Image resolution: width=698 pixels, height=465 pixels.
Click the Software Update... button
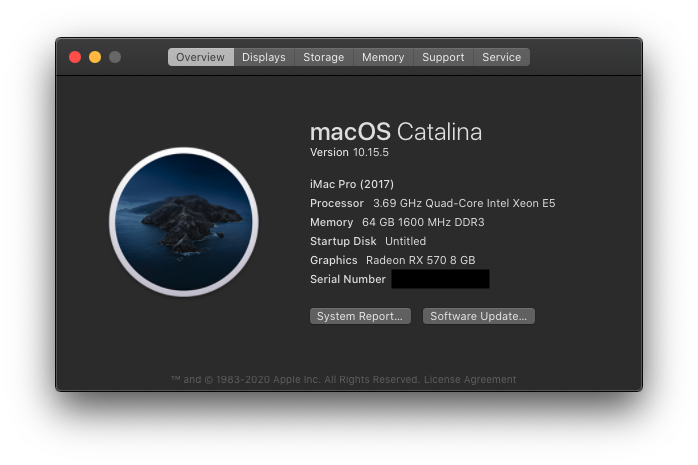point(479,316)
